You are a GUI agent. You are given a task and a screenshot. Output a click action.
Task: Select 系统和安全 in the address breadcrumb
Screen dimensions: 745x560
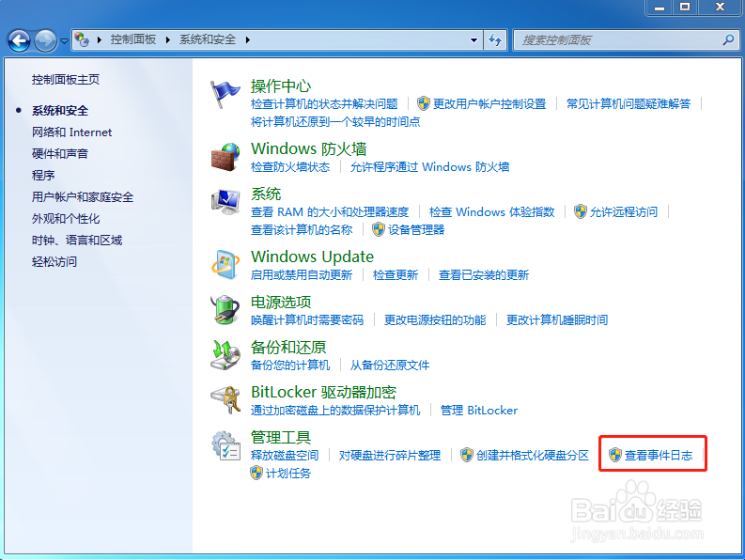point(208,39)
